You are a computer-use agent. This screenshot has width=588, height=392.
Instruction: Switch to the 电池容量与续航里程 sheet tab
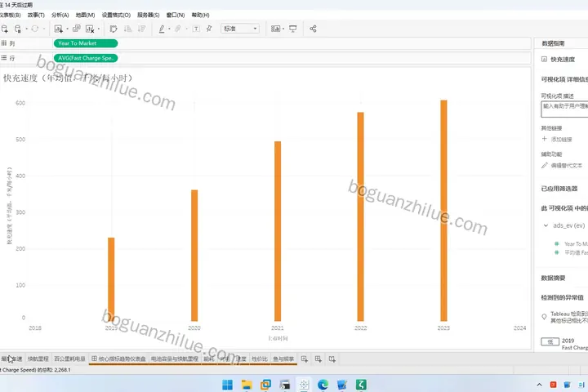[x=175, y=359]
